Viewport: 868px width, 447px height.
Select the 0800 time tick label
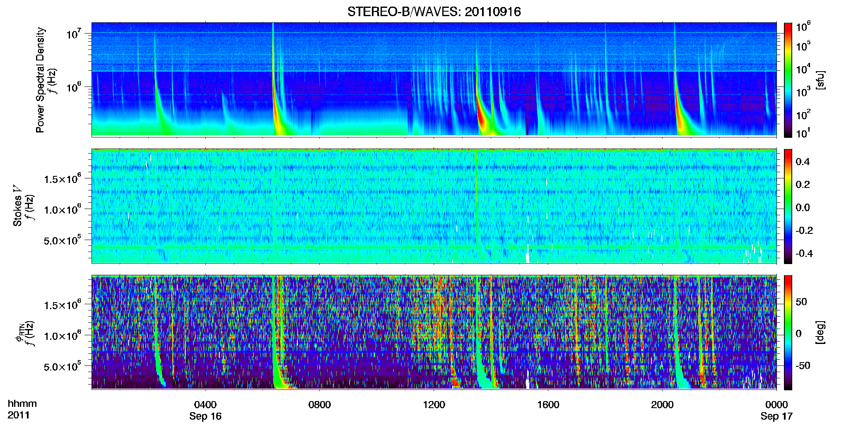(319, 405)
